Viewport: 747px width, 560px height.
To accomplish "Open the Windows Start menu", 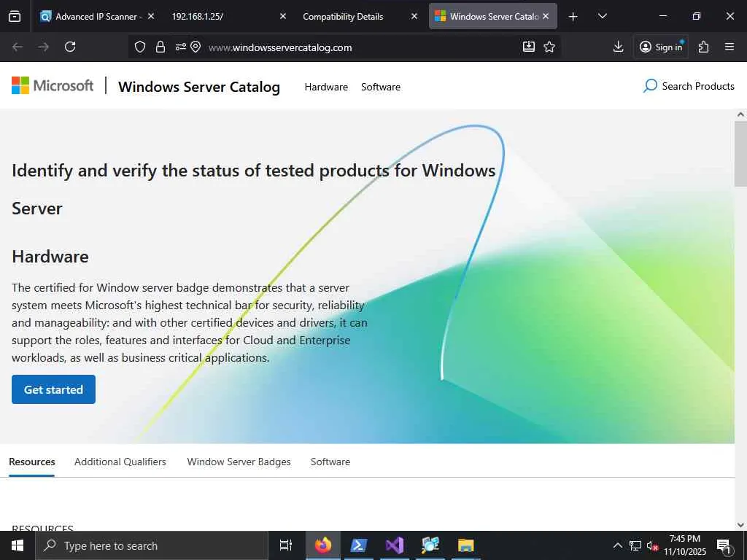I will click(x=18, y=545).
